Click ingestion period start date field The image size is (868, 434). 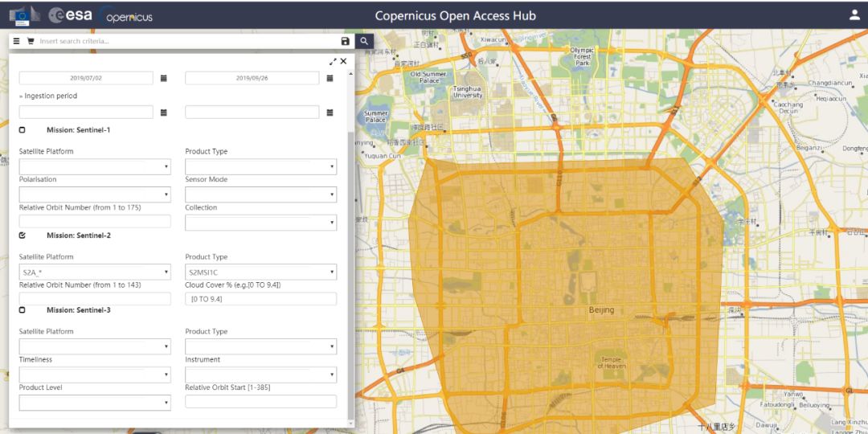(x=86, y=113)
